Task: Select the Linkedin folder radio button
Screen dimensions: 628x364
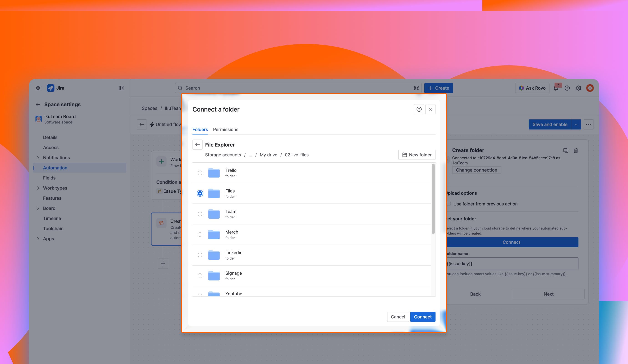Action: (x=200, y=255)
